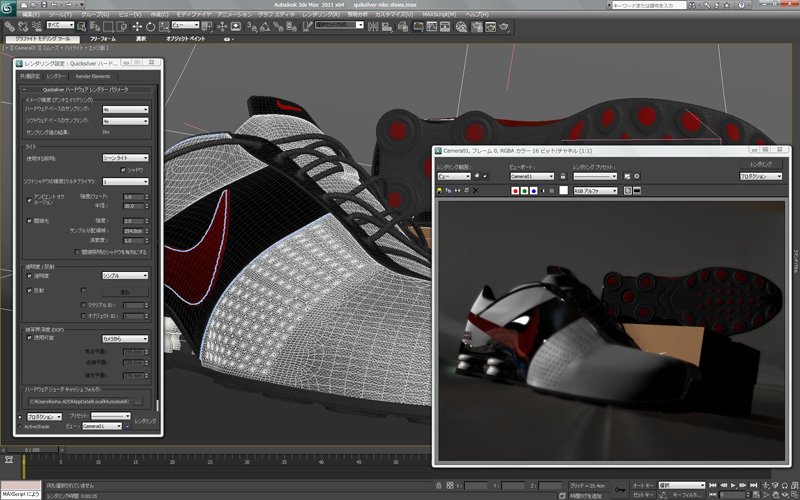This screenshot has width=800, height=500.
Task: Click the レンダリング button in render window
Action: pyautogui.click(x=760, y=163)
